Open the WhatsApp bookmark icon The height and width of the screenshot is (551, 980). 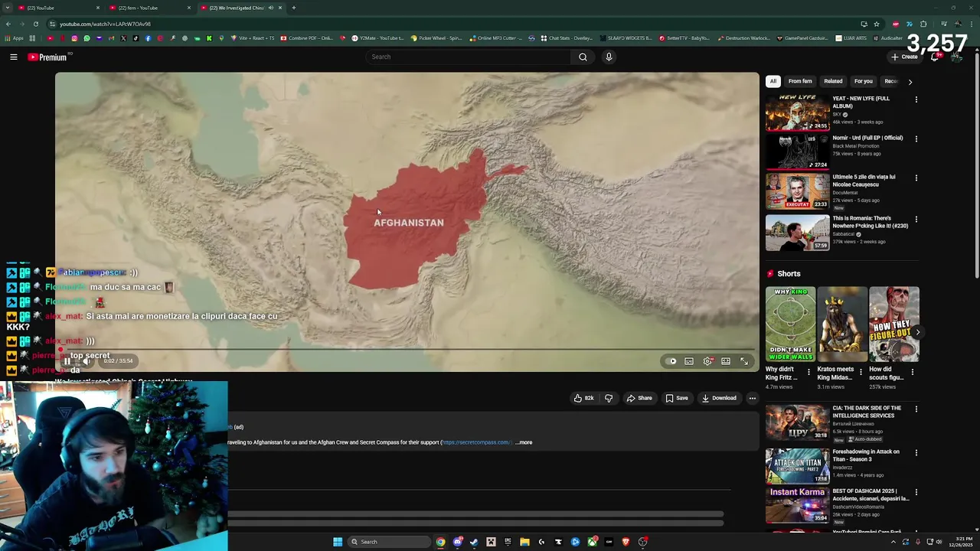coord(87,38)
